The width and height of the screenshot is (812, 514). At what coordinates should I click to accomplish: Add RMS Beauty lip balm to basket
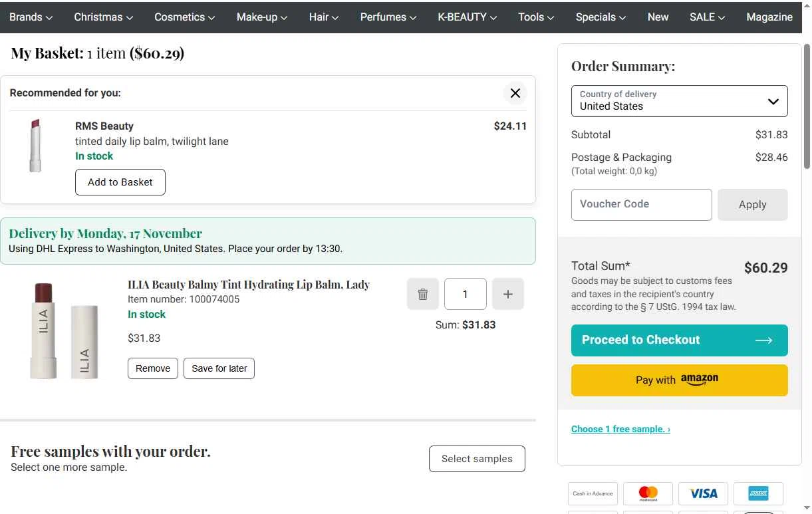pyautogui.click(x=120, y=182)
